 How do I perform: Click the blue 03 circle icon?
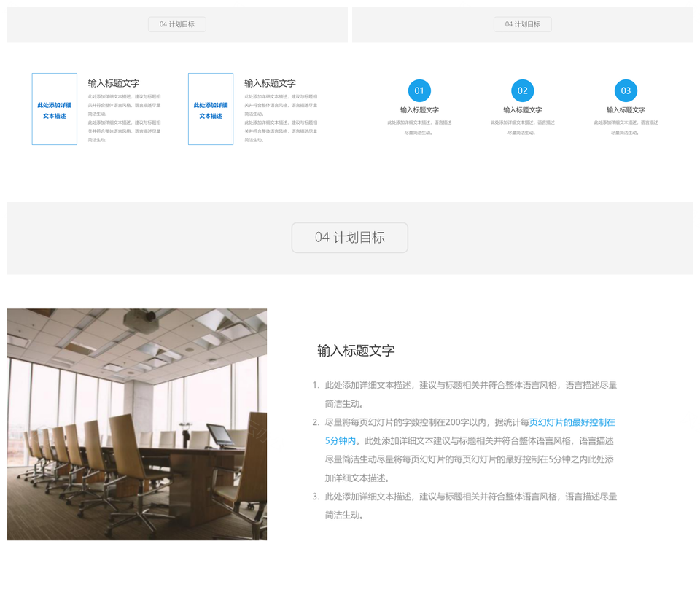(x=626, y=90)
